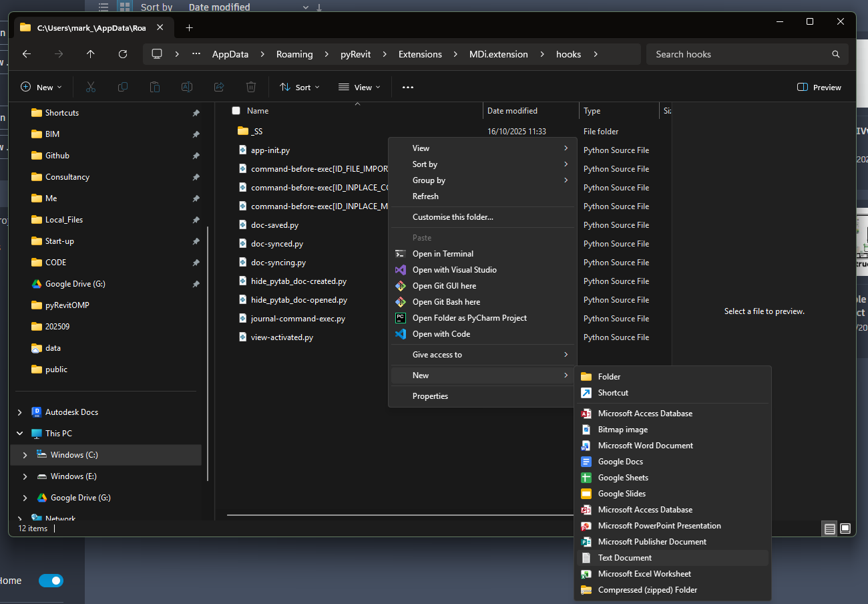Screen dimensions: 868x604
Task: Click the Search hooks input field
Action: (x=738, y=54)
